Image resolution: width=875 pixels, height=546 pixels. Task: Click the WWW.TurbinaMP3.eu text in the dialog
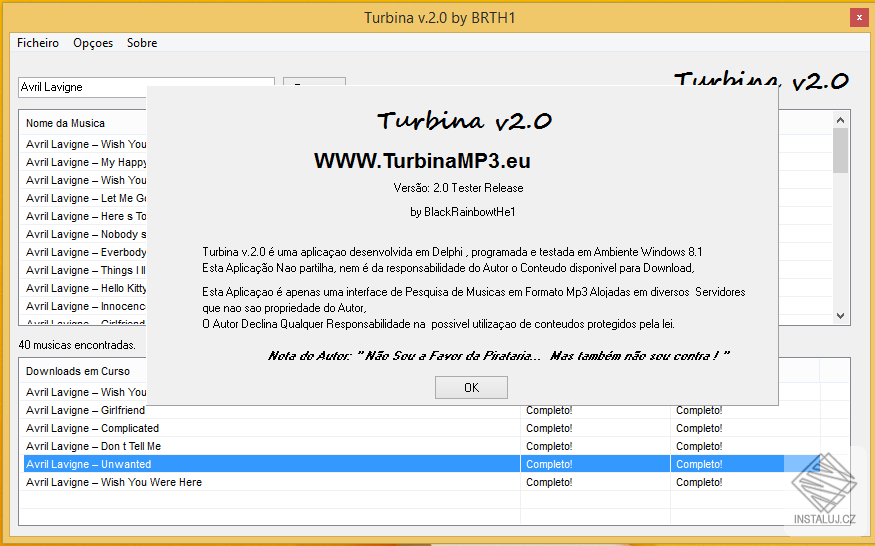[x=422, y=161]
